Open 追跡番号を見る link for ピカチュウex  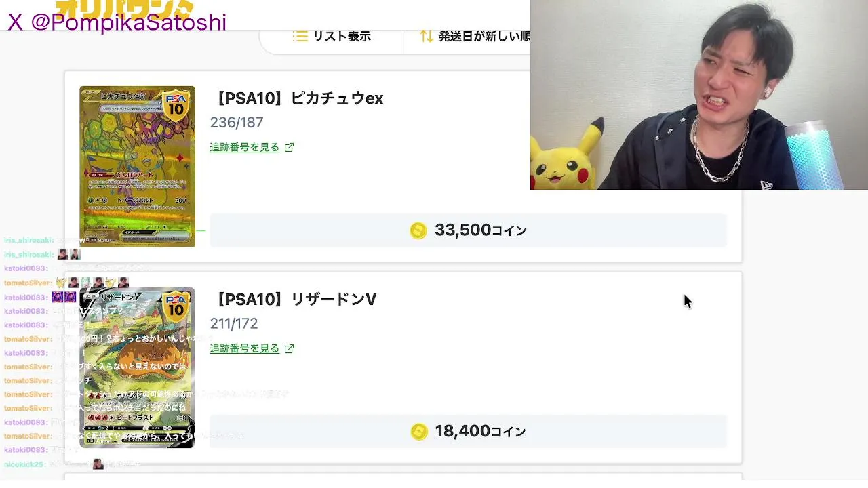click(x=244, y=147)
